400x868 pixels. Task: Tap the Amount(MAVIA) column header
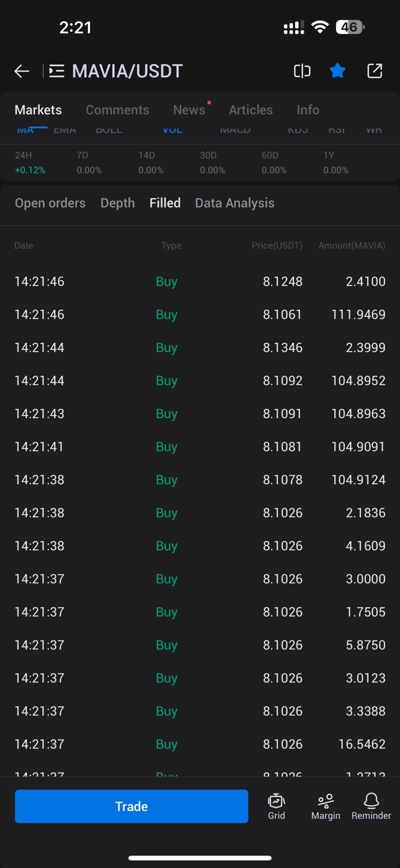click(x=352, y=246)
